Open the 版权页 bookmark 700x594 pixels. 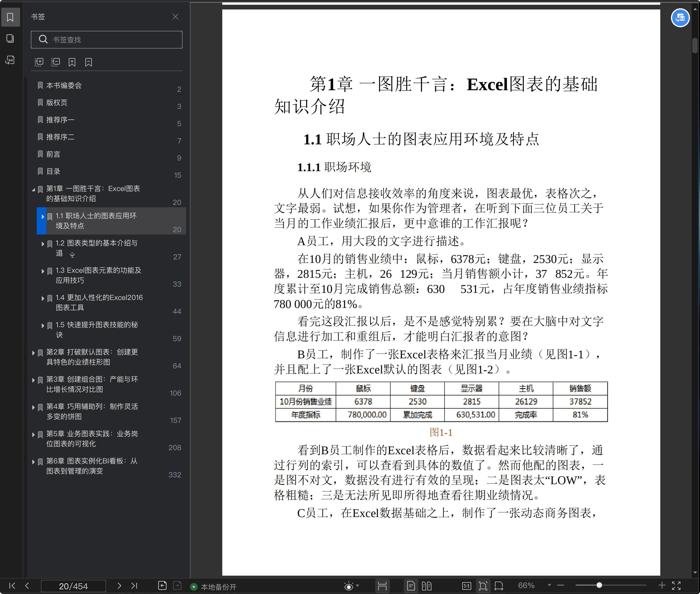tap(57, 103)
